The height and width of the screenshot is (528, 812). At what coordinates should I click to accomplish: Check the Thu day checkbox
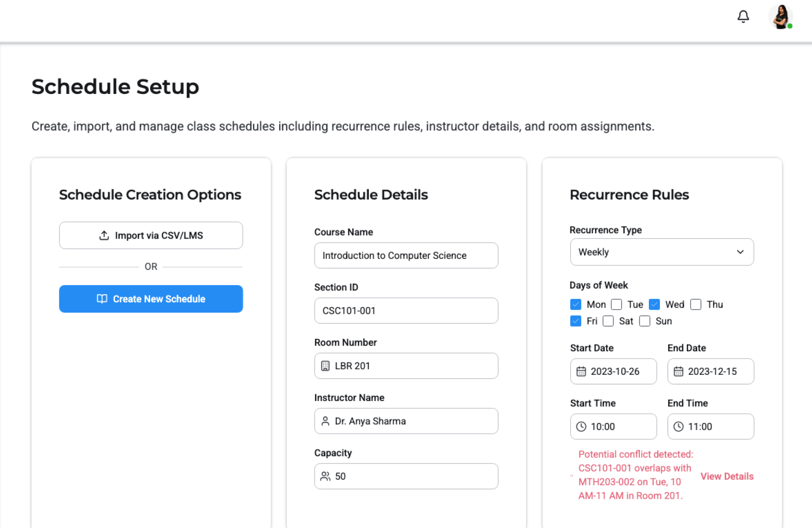[x=696, y=305]
